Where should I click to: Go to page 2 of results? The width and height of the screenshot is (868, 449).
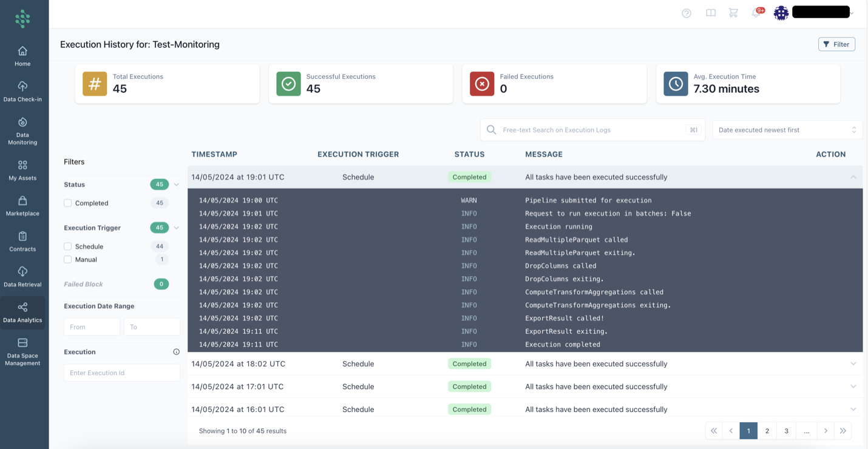[x=767, y=431]
